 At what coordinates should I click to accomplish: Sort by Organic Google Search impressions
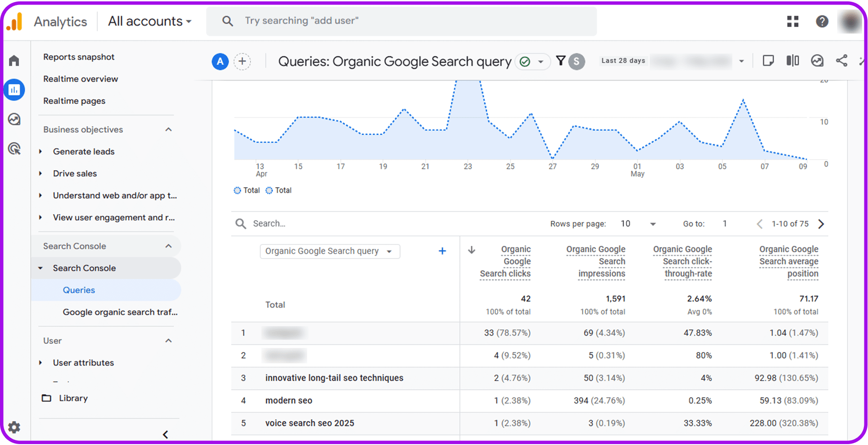click(x=596, y=261)
